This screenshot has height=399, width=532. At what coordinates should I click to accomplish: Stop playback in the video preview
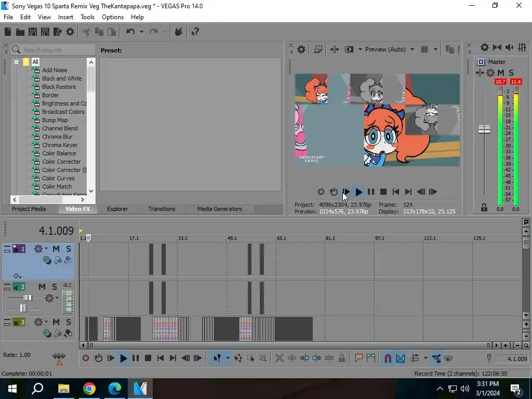click(x=383, y=192)
